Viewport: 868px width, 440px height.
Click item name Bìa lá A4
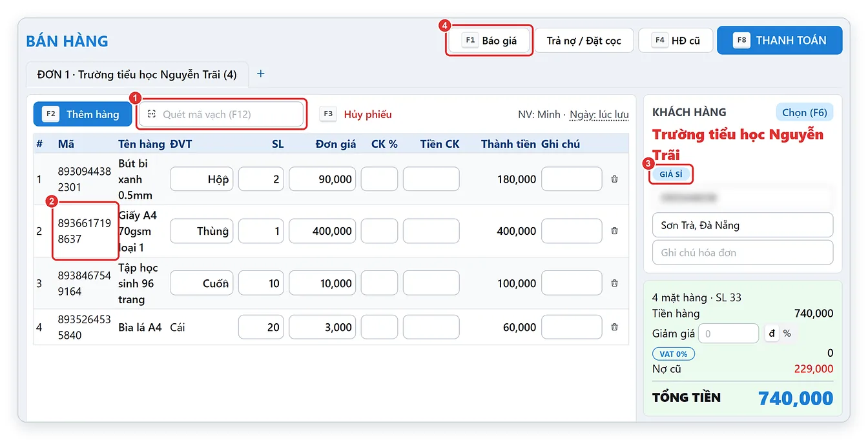pos(140,327)
